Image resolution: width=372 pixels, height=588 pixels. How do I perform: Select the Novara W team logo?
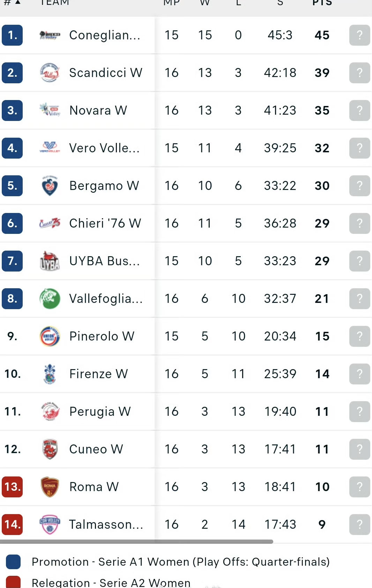pos(50,110)
